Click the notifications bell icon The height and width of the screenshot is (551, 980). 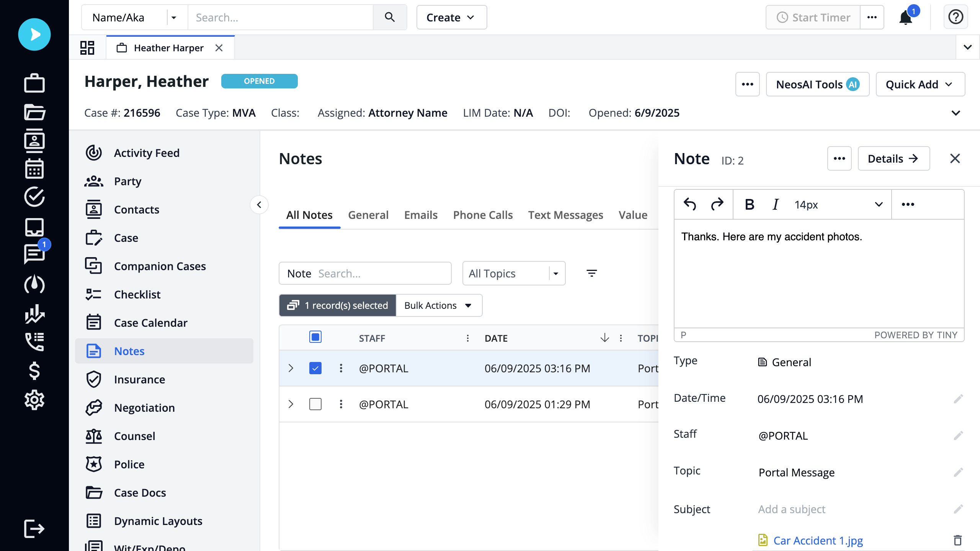tap(906, 17)
